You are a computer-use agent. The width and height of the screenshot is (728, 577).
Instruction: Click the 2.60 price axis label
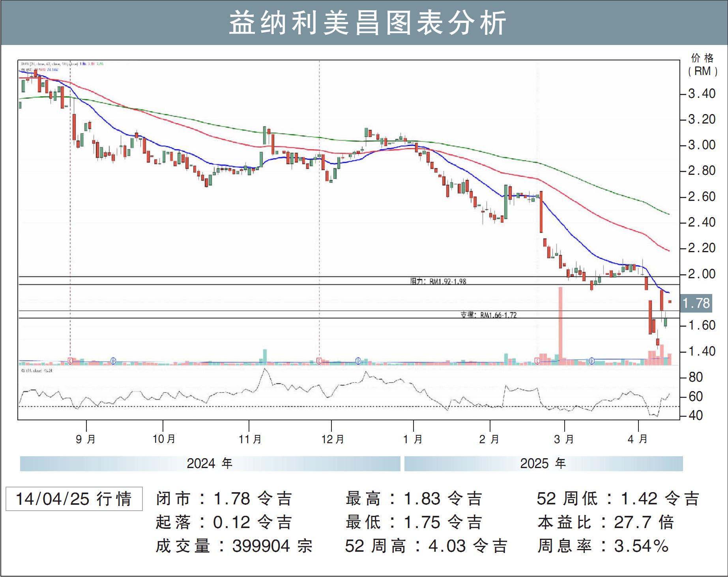pyautogui.click(x=702, y=197)
